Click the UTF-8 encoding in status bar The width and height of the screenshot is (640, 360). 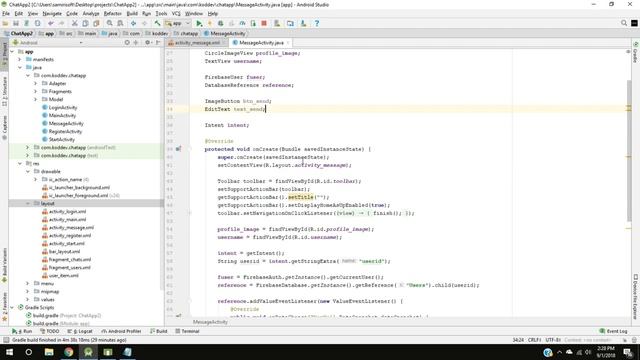click(553, 340)
